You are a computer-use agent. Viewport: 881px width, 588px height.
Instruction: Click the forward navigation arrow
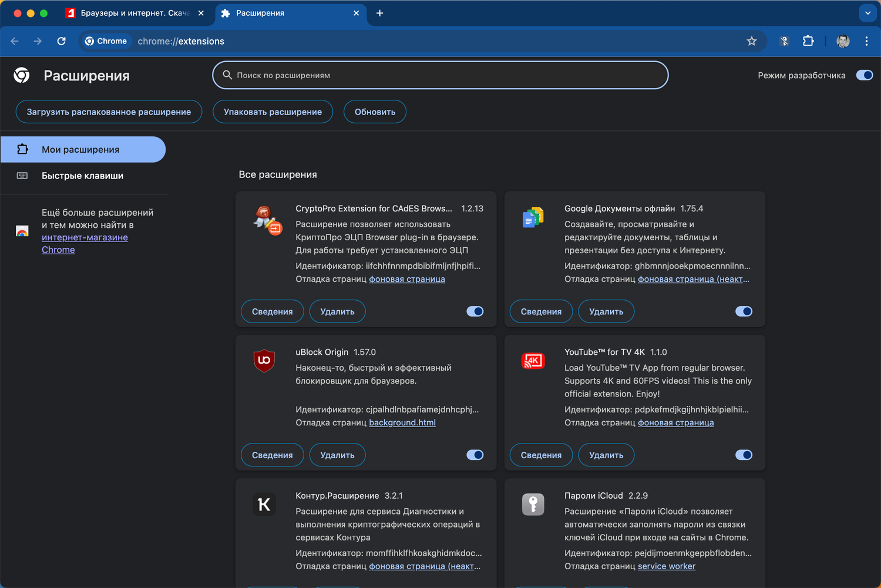point(38,41)
